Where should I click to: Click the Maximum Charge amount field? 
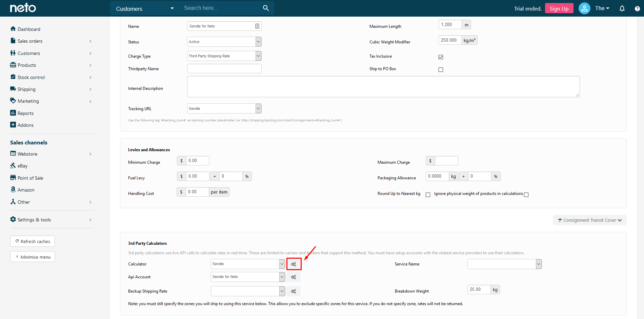(x=446, y=161)
